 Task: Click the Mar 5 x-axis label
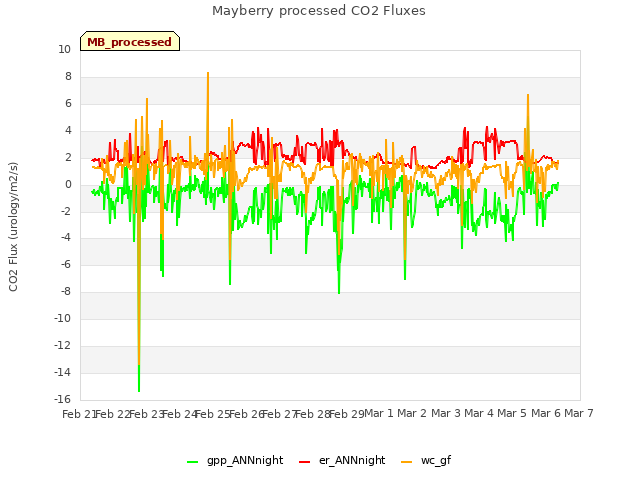coord(512,413)
